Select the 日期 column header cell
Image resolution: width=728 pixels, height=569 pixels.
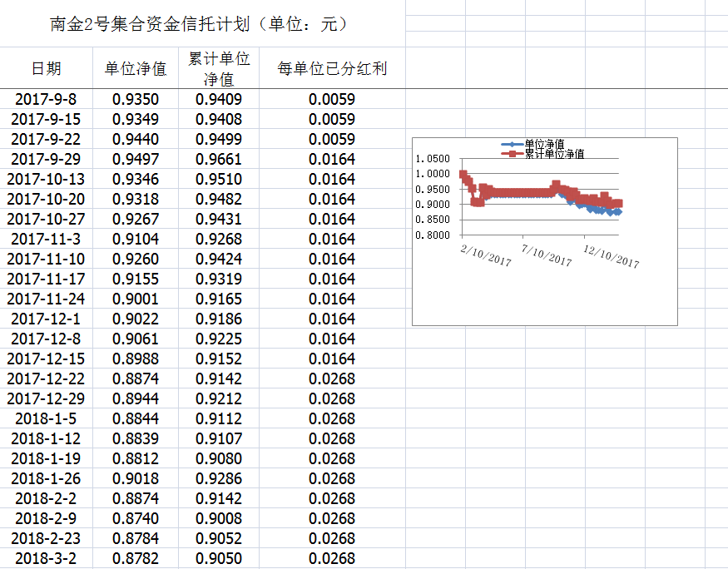click(46, 68)
